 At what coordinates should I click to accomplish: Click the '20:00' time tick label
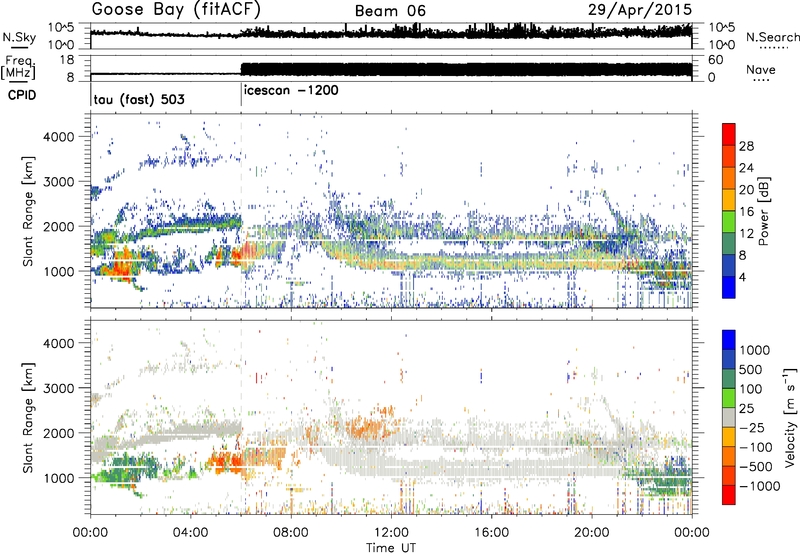(591, 533)
